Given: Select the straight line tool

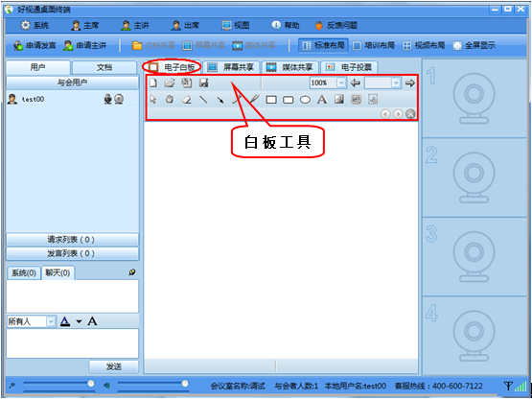Looking at the screenshot, I should coord(203,100).
